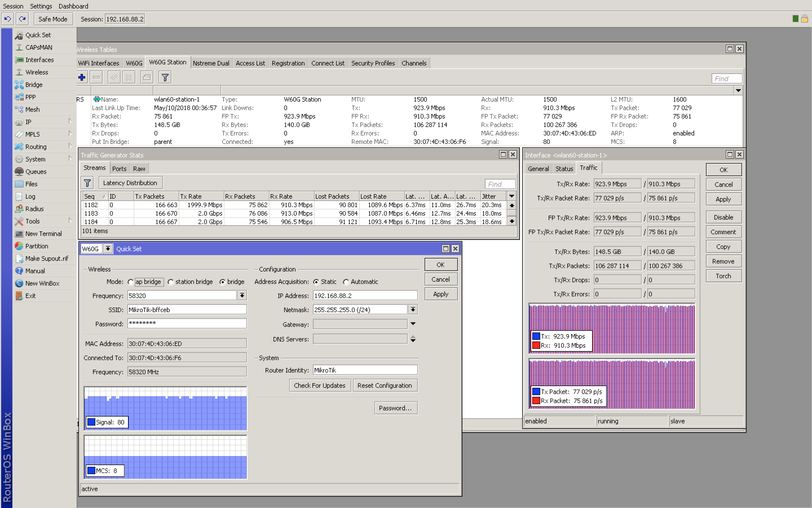Open Bridge in the sidebar menu
Viewport: 812px width, 508px height.
pos(34,85)
